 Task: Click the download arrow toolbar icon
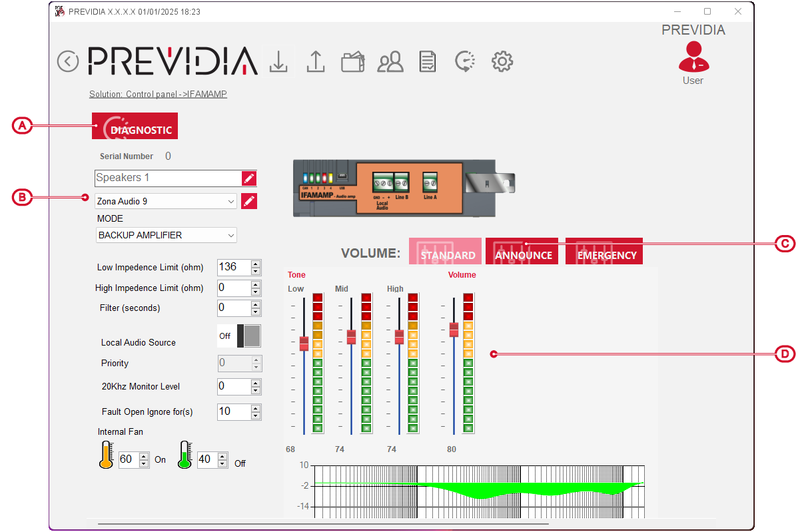click(x=278, y=61)
